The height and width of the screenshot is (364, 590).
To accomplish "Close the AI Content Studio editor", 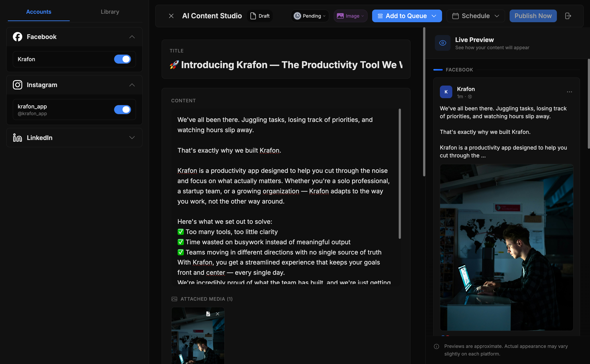I will tap(171, 16).
